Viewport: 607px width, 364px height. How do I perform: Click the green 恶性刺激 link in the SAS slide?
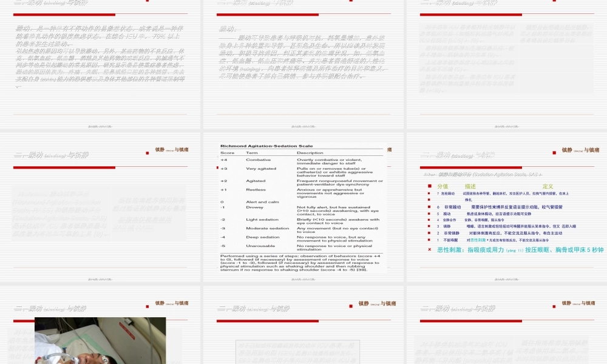(476, 240)
